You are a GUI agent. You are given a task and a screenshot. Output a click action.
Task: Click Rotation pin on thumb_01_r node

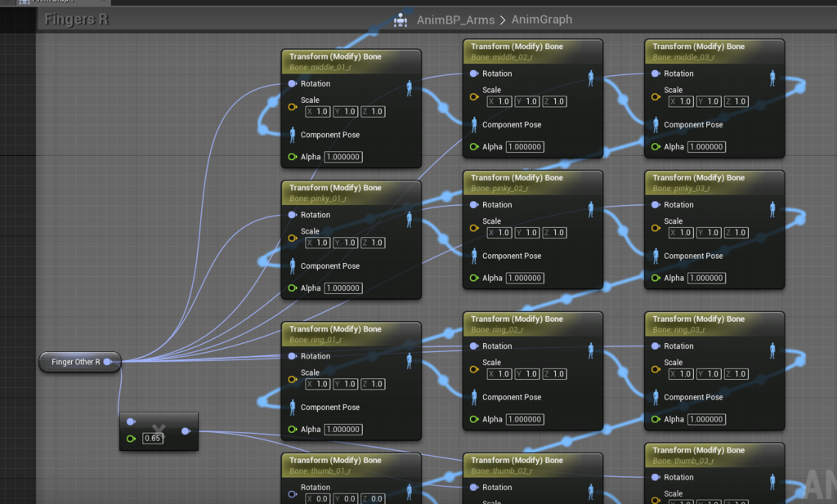click(x=292, y=494)
